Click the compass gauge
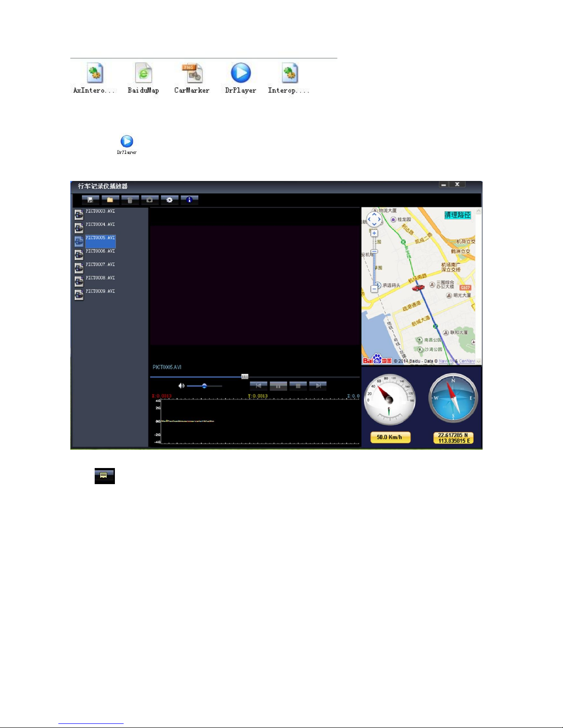The width and height of the screenshot is (563, 728). pyautogui.click(x=453, y=398)
